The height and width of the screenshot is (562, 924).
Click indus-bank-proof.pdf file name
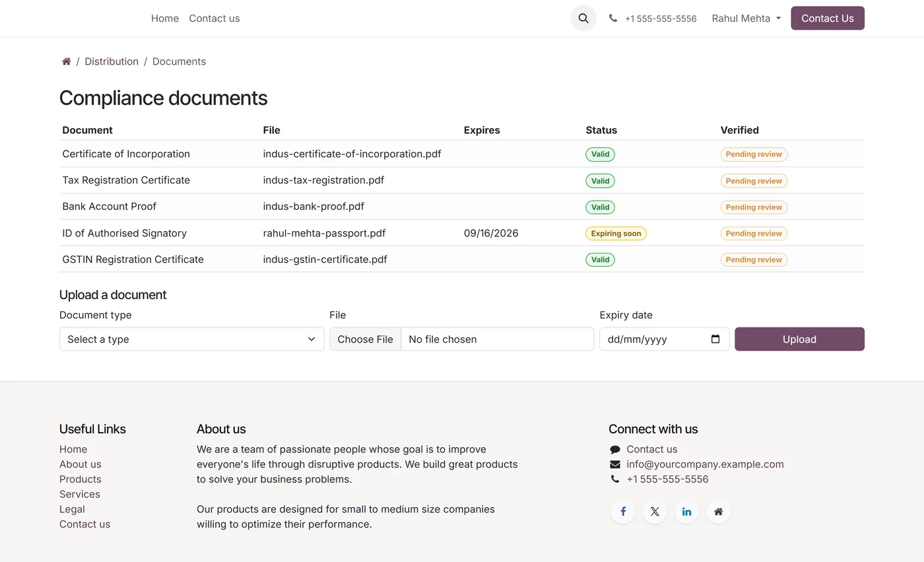coord(313,207)
